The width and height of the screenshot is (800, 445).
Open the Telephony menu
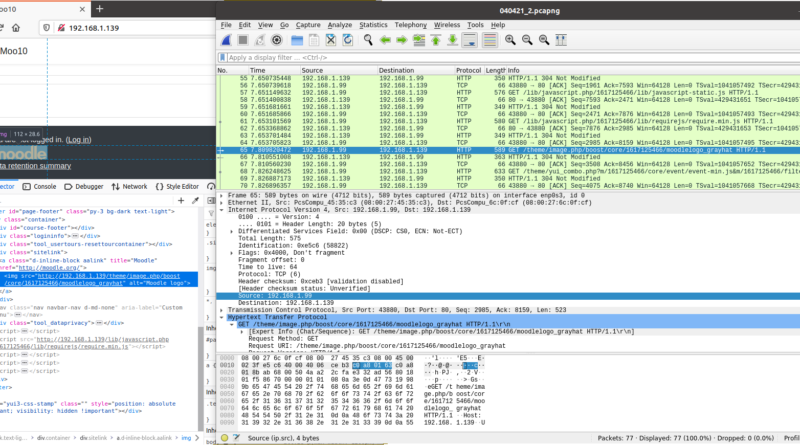pos(411,24)
